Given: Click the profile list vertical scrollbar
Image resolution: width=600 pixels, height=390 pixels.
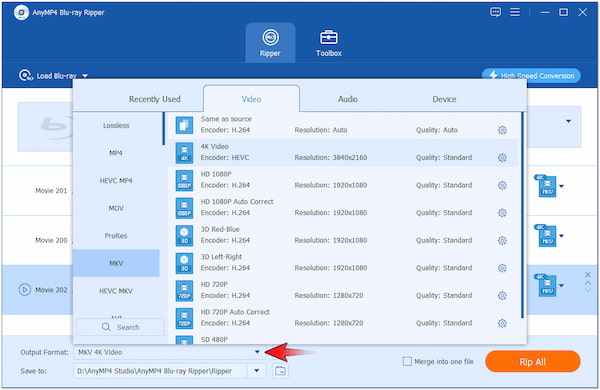Looking at the screenshot, I should pyautogui.click(x=522, y=214).
